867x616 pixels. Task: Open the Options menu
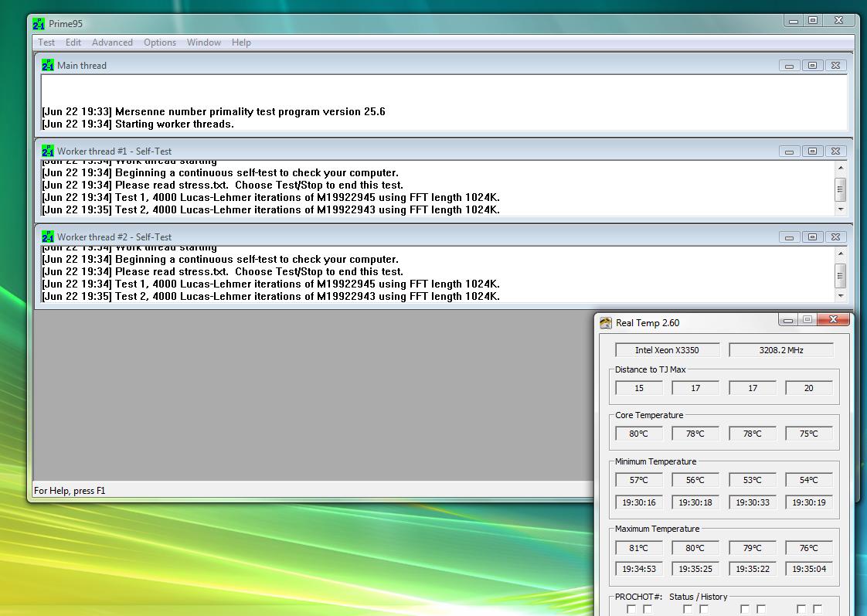pyautogui.click(x=160, y=43)
